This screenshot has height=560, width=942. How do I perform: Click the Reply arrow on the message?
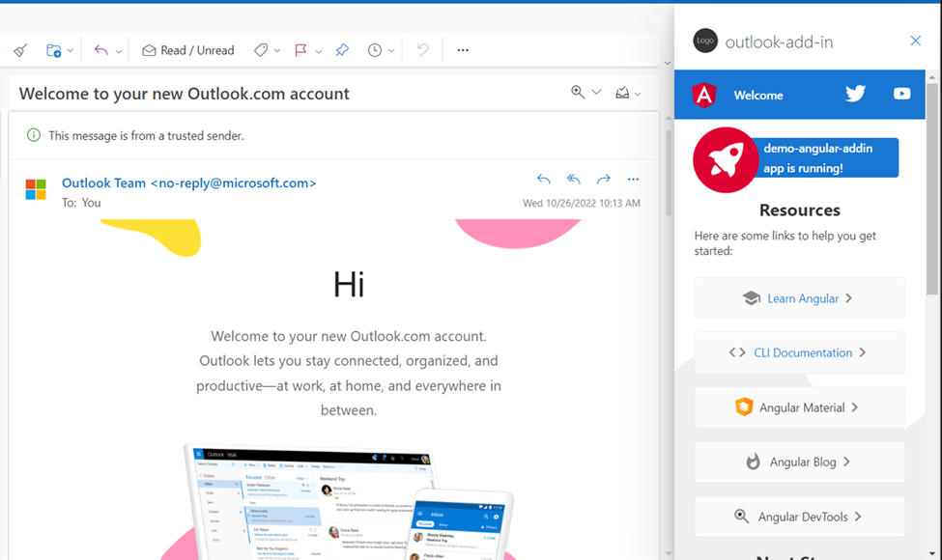click(x=543, y=180)
